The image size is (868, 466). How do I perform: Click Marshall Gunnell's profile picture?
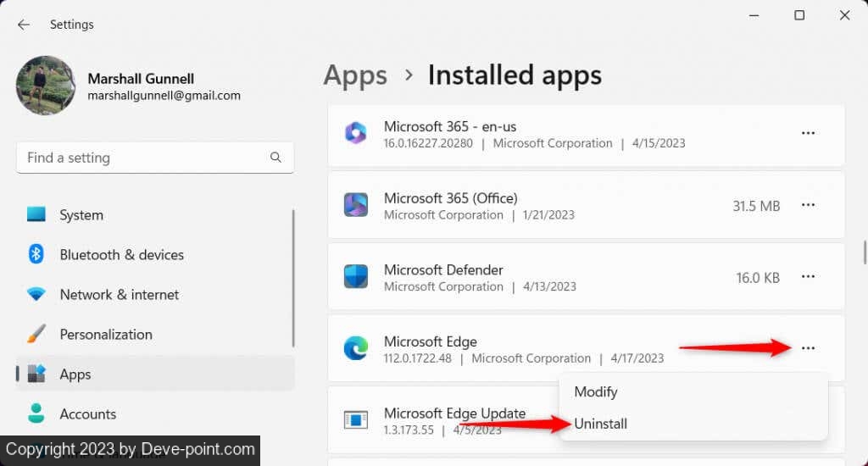(x=46, y=86)
